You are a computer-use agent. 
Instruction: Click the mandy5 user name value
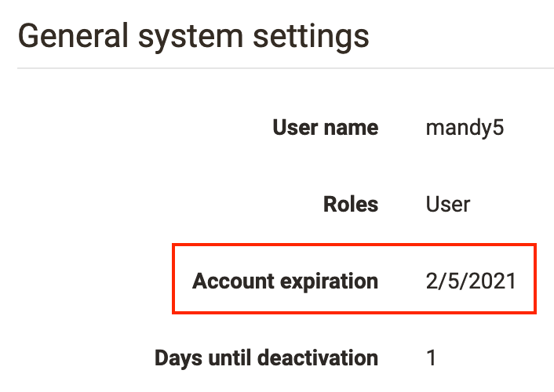click(465, 128)
